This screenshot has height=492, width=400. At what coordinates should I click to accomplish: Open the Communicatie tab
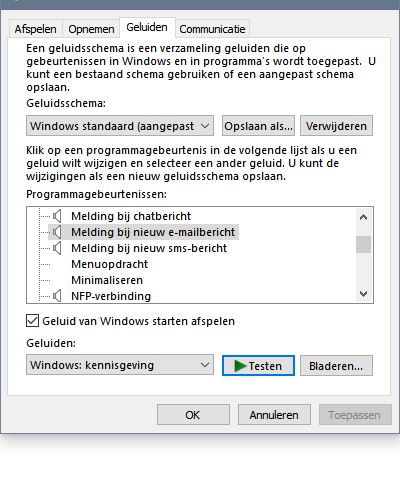pyautogui.click(x=212, y=29)
